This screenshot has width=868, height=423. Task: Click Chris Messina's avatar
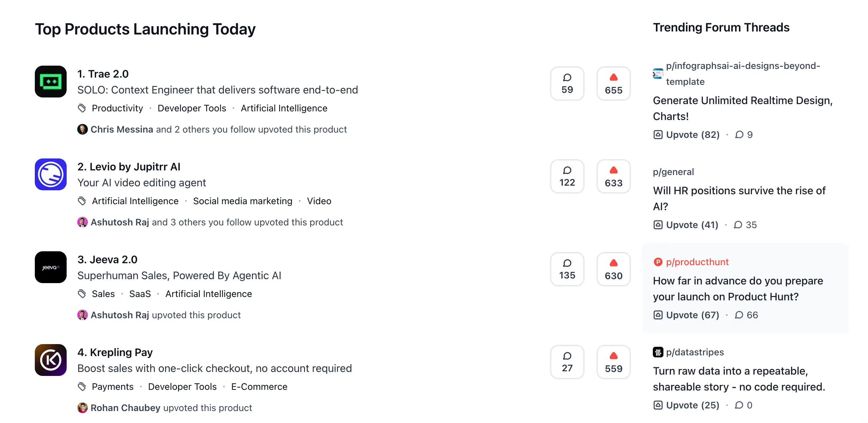click(82, 129)
